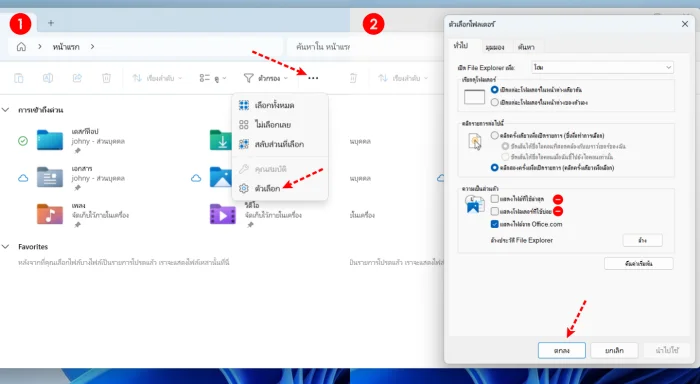
Task: Click the mouse-pointer icon in click-items group
Action: pyautogui.click(x=475, y=142)
